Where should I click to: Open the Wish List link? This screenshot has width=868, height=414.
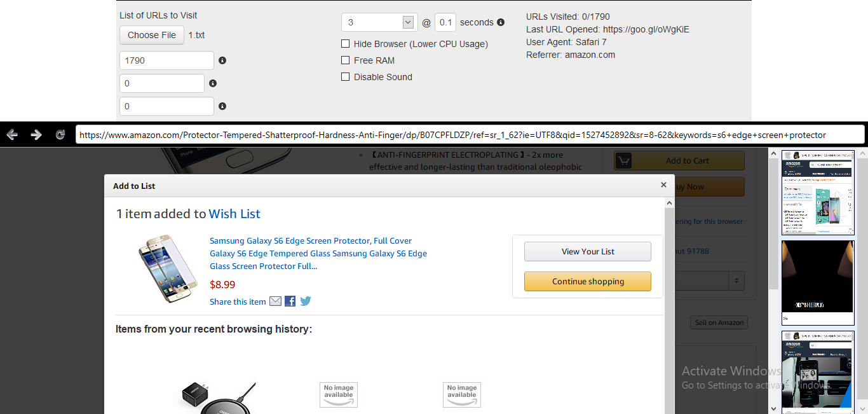(234, 214)
